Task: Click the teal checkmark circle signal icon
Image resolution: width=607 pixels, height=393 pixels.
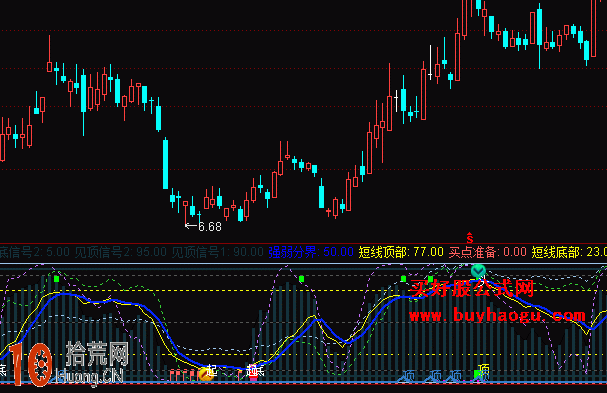Action: [478, 271]
